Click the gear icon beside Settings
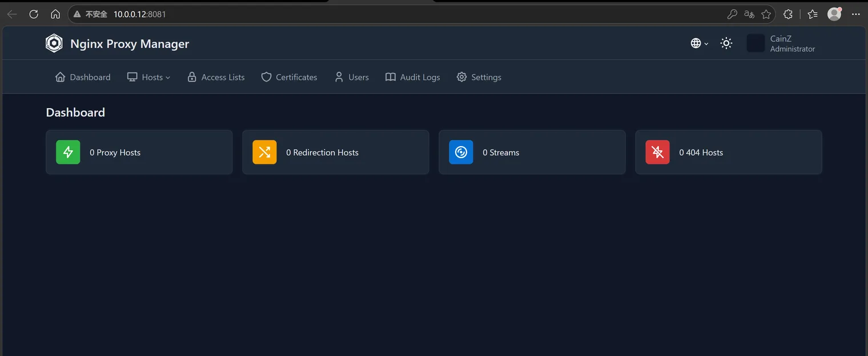Viewport: 868px width, 356px height. pyautogui.click(x=461, y=77)
